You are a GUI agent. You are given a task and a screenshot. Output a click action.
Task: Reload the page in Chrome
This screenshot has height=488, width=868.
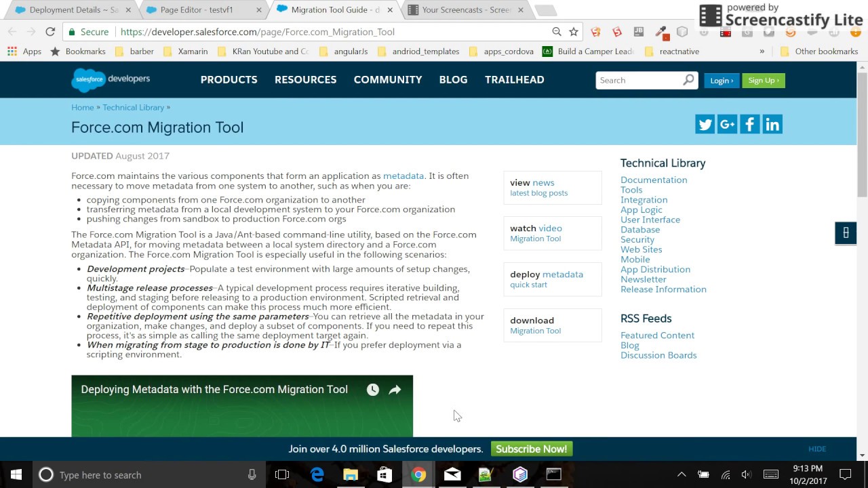(x=50, y=32)
